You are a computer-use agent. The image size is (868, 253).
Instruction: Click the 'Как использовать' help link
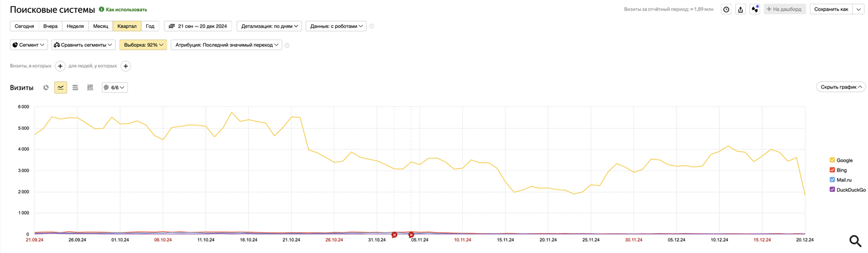[126, 10]
